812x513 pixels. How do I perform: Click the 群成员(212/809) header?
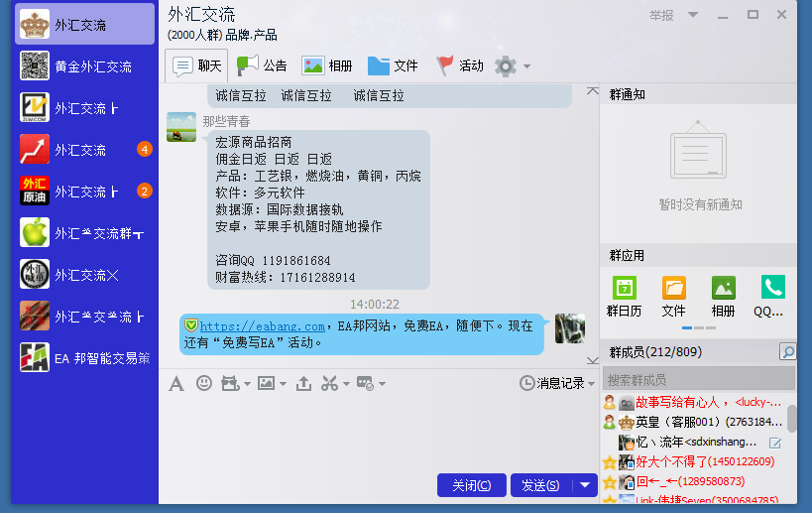pyautogui.click(x=655, y=352)
